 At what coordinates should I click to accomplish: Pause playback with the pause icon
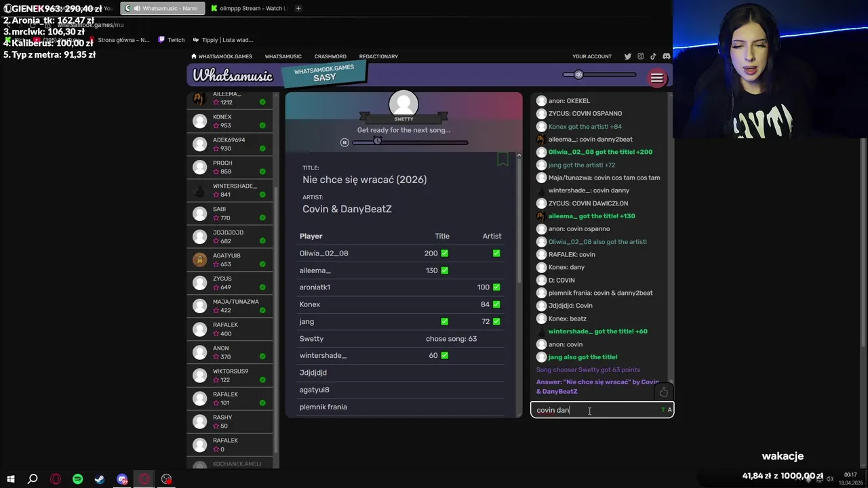(344, 142)
